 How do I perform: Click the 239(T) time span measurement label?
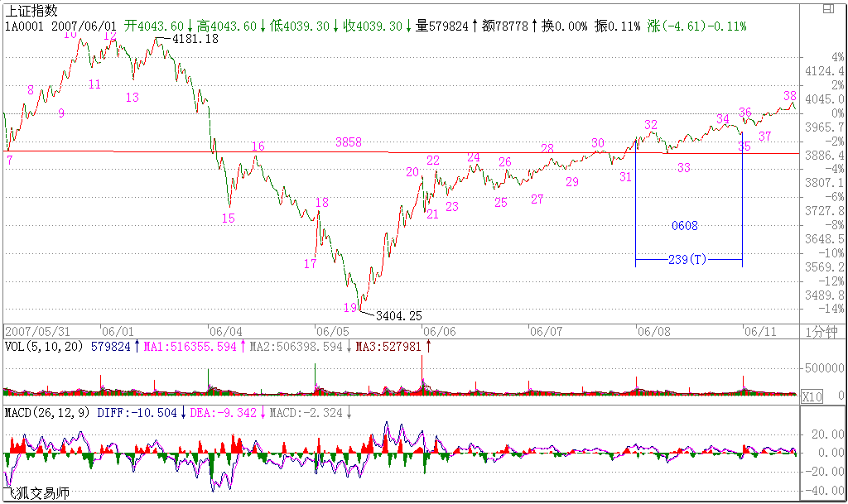coord(687,260)
